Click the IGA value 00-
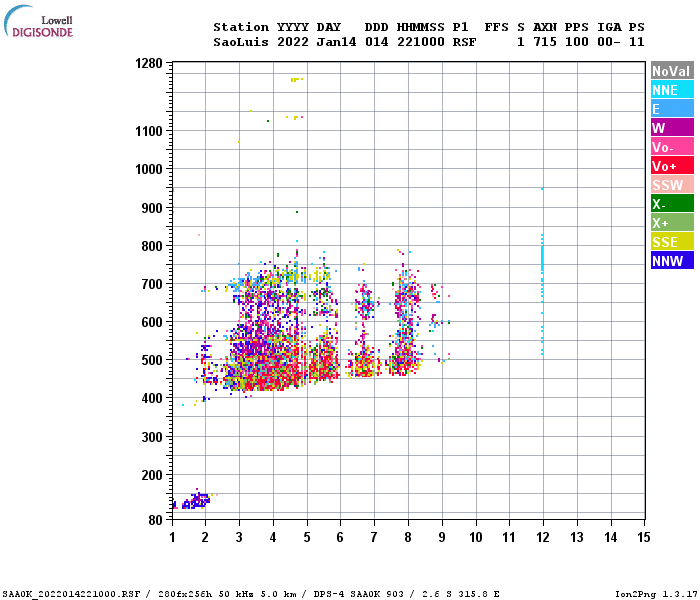The image size is (700, 600). pyautogui.click(x=609, y=42)
